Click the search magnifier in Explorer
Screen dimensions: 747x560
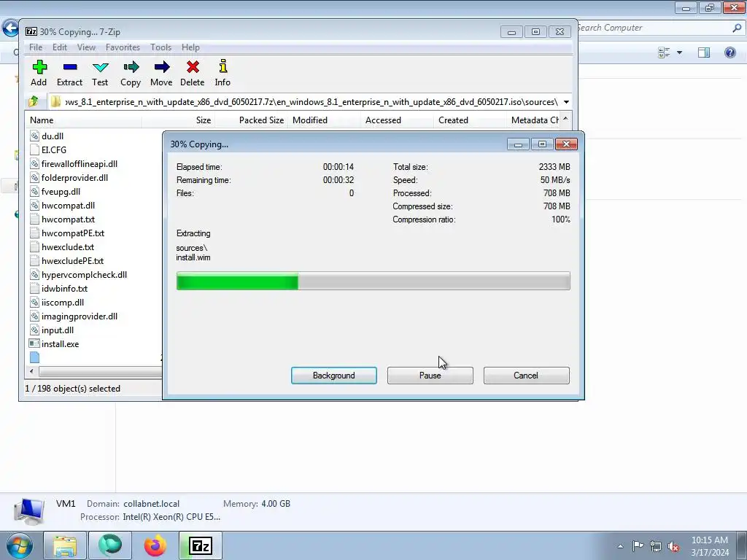click(737, 28)
